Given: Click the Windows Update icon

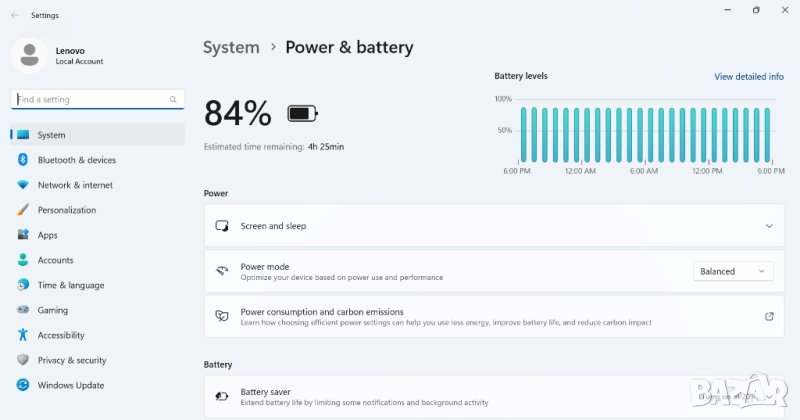Looking at the screenshot, I should (x=23, y=385).
